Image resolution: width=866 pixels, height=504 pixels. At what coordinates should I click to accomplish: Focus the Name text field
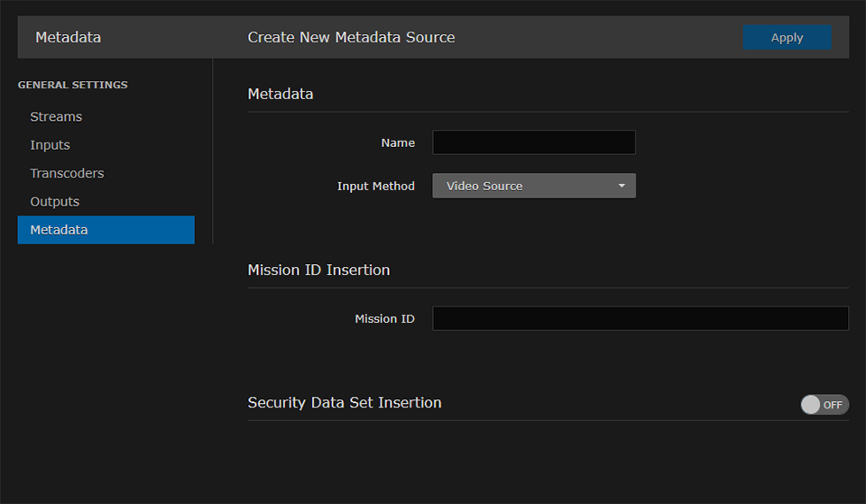point(534,142)
